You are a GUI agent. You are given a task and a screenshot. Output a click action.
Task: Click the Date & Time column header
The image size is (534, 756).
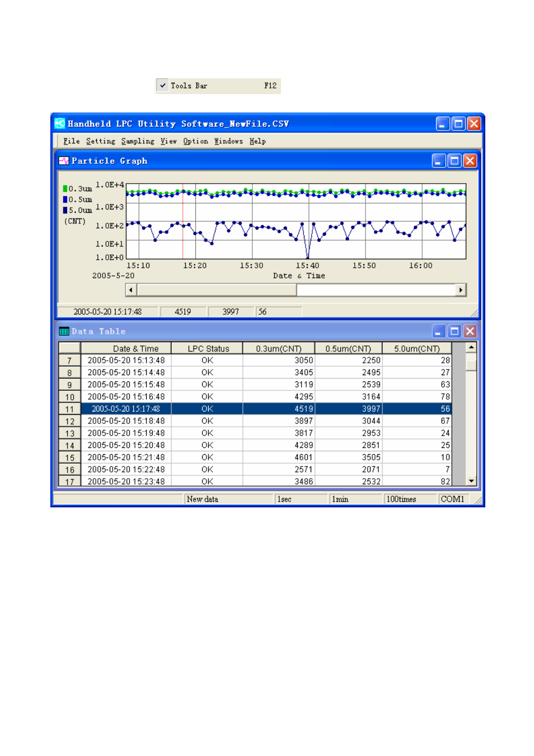126,348
